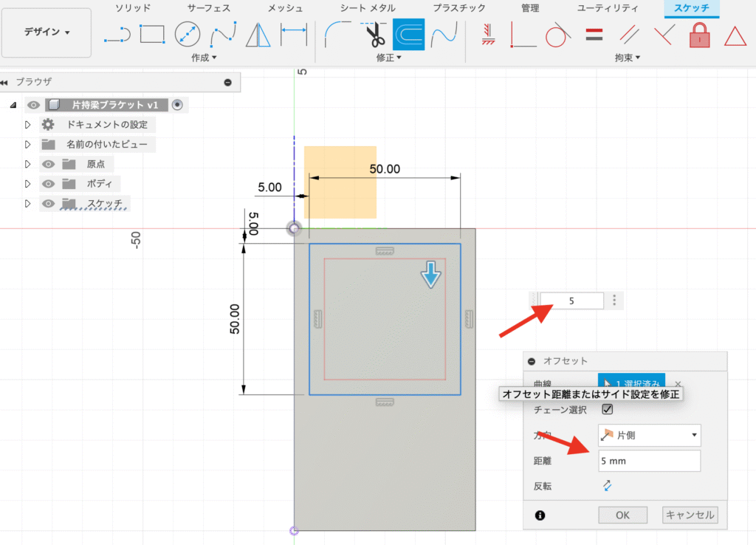Screen dimensions: 756x545
Task: Click the 距離 distance input field
Action: [x=648, y=461]
